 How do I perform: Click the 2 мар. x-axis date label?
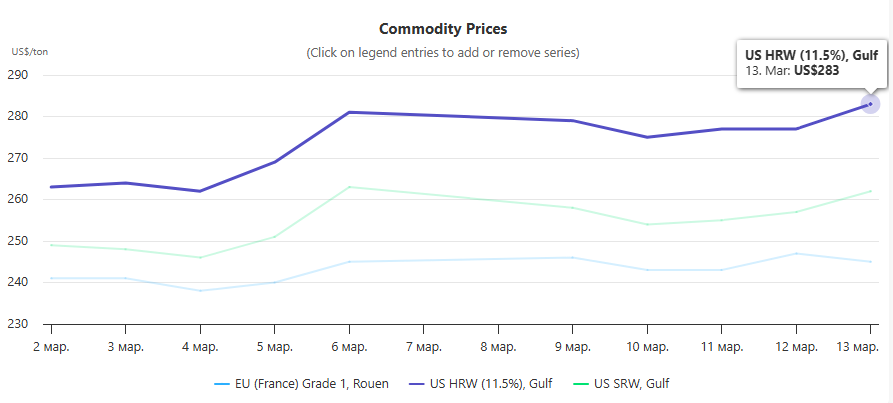coord(50,347)
